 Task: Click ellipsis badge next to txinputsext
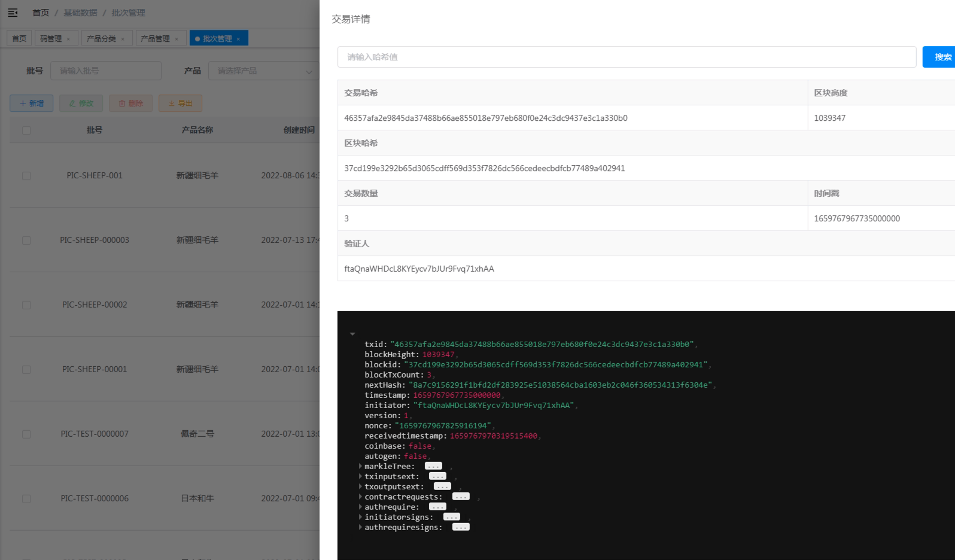(x=437, y=476)
